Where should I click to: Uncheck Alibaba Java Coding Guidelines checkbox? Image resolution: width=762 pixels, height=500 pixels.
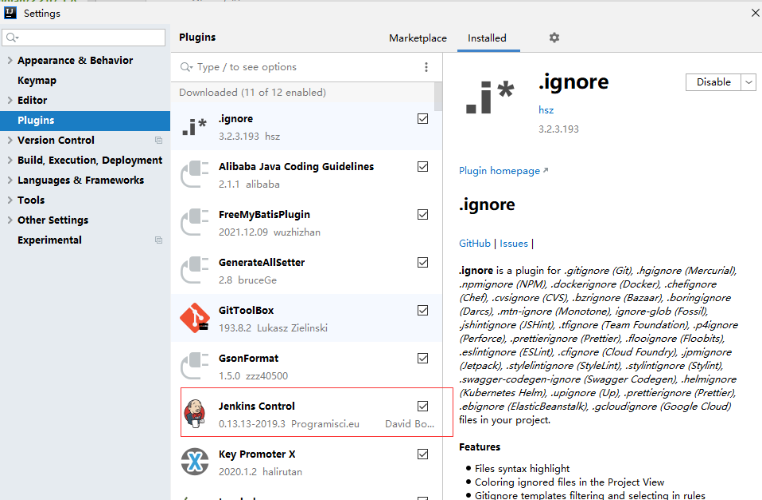pos(423,167)
